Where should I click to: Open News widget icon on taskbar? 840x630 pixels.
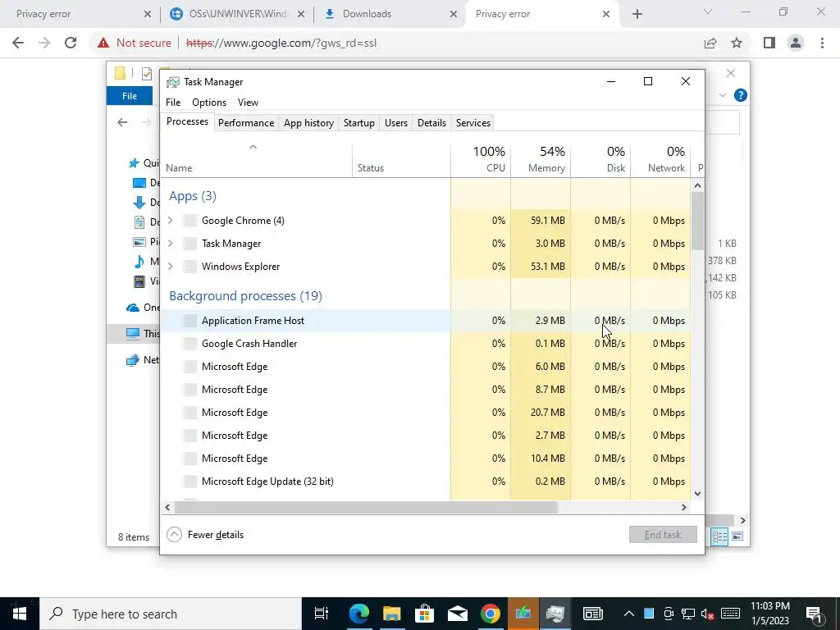click(x=592, y=614)
